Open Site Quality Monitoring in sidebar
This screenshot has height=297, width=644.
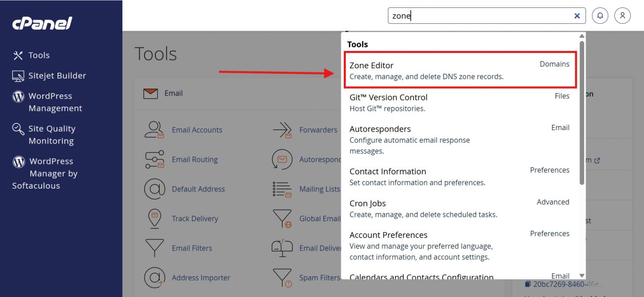coord(44,135)
